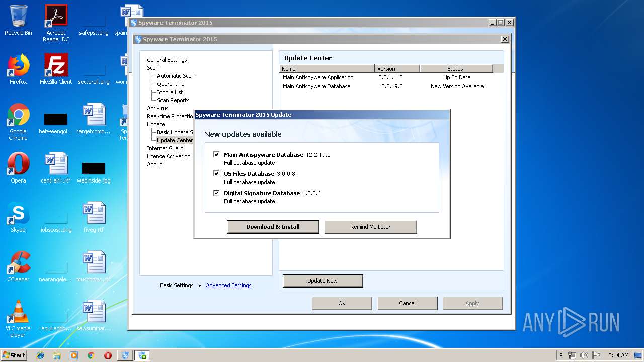
Task: Select Real-time Protection tree item
Action: (x=170, y=116)
